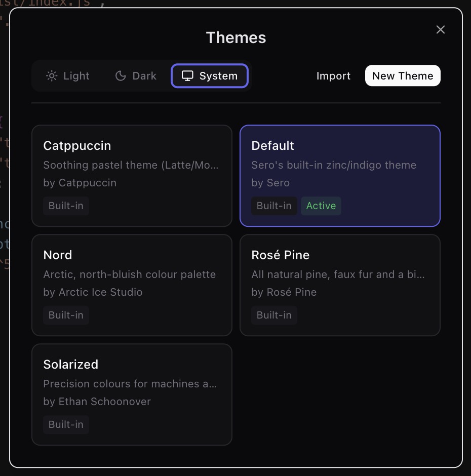Close the Themes dialog with the X icon

point(440,30)
